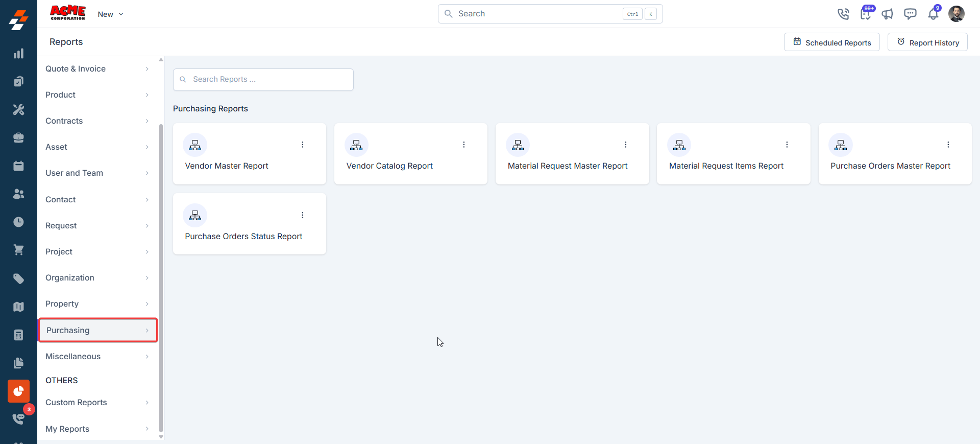Open Material Request Master Report card
The image size is (980, 444).
[x=572, y=154]
